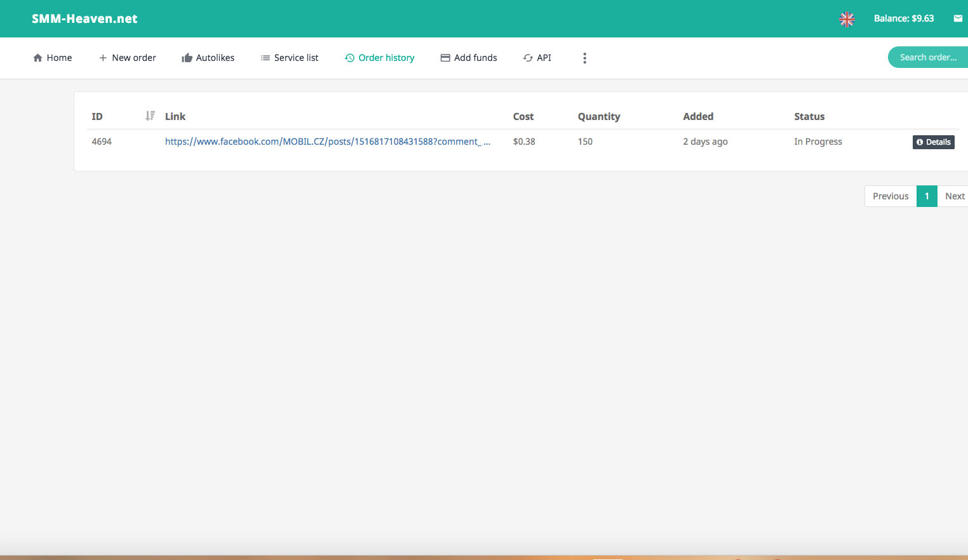Open the facebook.com/MOBIL.CZ post link
This screenshot has width=968, height=560.
coord(328,142)
